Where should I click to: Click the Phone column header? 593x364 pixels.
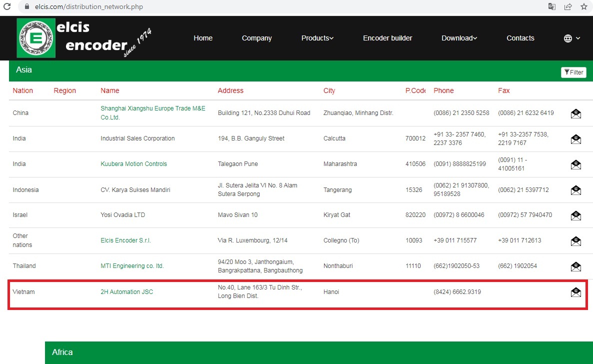coord(443,90)
